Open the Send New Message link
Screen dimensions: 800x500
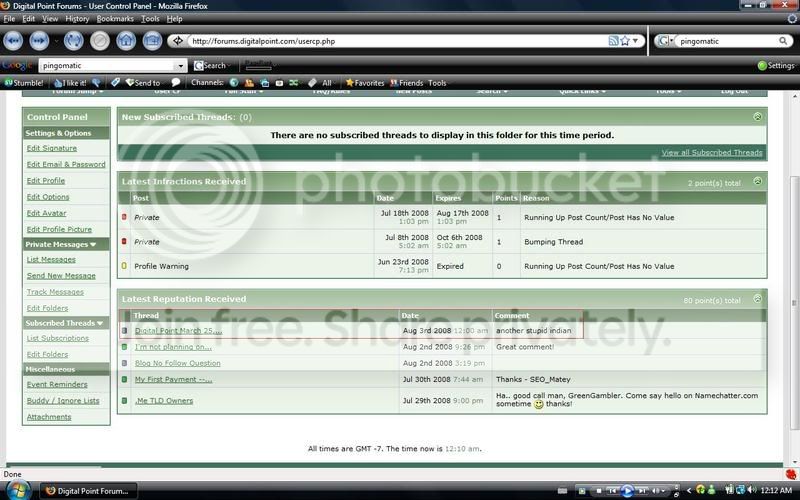[61, 276]
